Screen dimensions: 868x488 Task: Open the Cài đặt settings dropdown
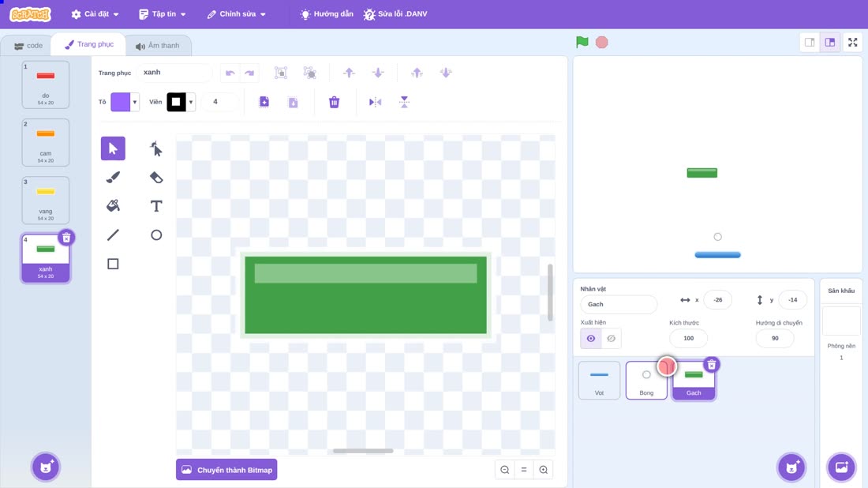pyautogui.click(x=95, y=14)
